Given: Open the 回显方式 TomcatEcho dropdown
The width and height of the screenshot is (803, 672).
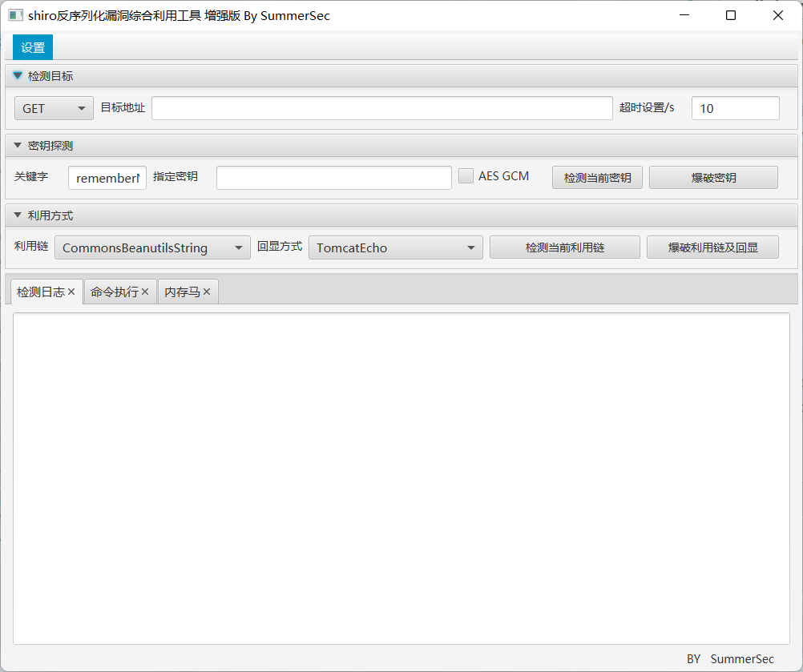Looking at the screenshot, I should click(395, 247).
